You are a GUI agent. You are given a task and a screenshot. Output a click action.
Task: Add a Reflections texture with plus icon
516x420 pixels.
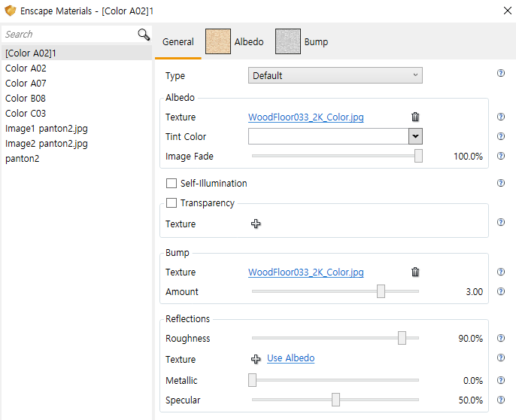(x=256, y=359)
